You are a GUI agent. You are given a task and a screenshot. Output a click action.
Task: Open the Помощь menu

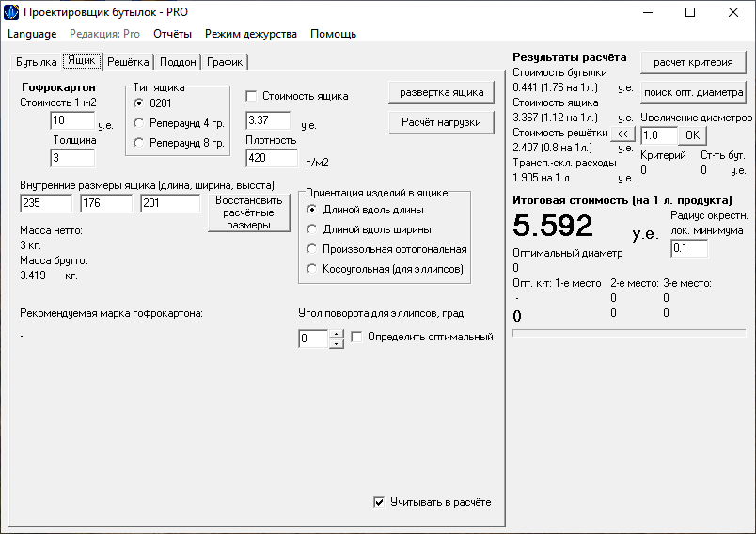pos(333,34)
